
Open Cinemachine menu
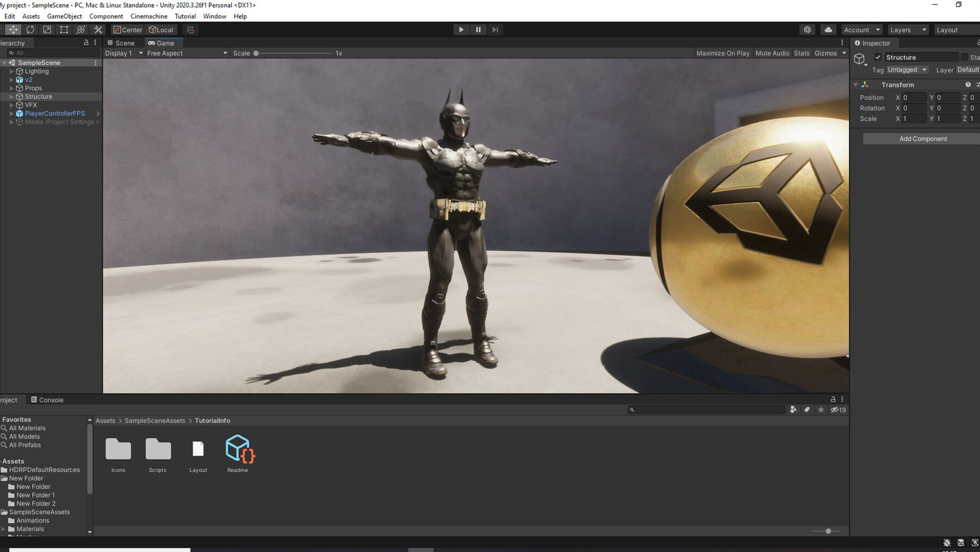pyautogui.click(x=149, y=16)
